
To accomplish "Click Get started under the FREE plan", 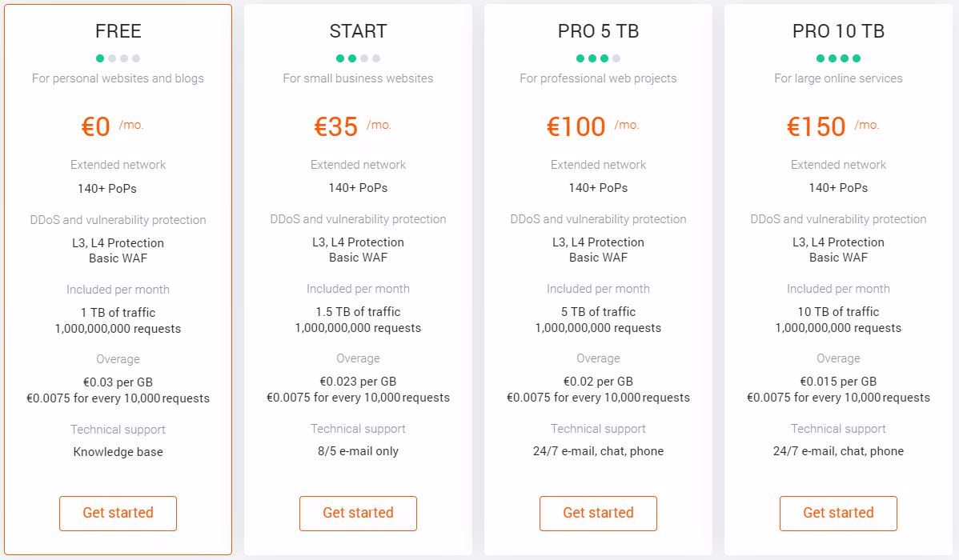I will pos(118,514).
